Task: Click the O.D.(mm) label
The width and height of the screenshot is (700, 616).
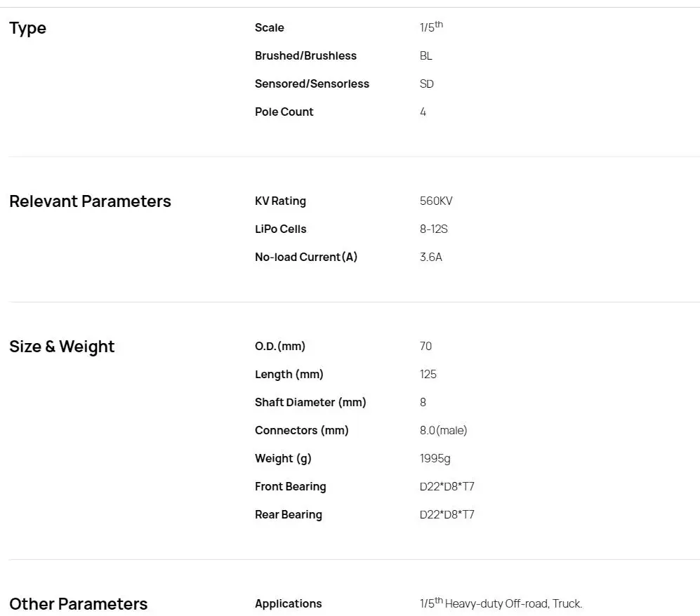Action: (x=280, y=347)
